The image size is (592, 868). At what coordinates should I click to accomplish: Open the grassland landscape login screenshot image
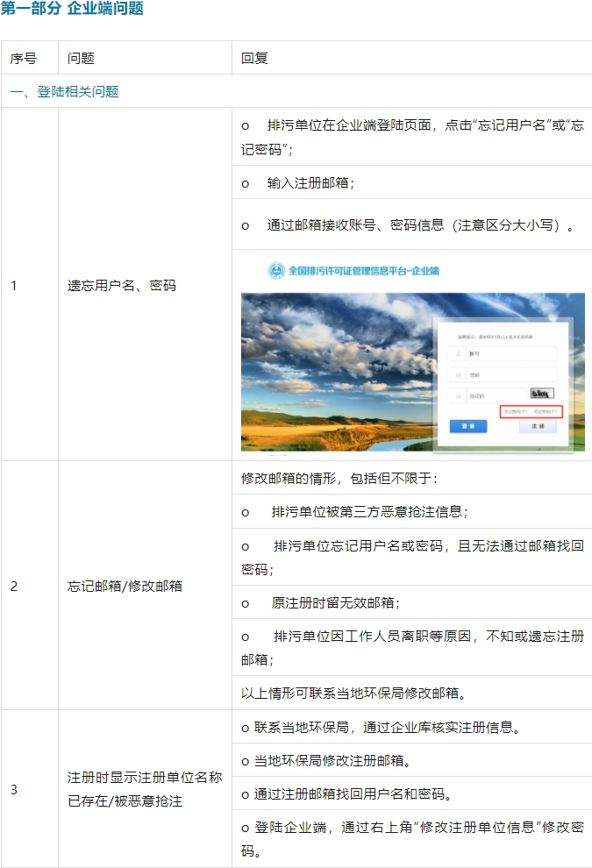(x=412, y=372)
